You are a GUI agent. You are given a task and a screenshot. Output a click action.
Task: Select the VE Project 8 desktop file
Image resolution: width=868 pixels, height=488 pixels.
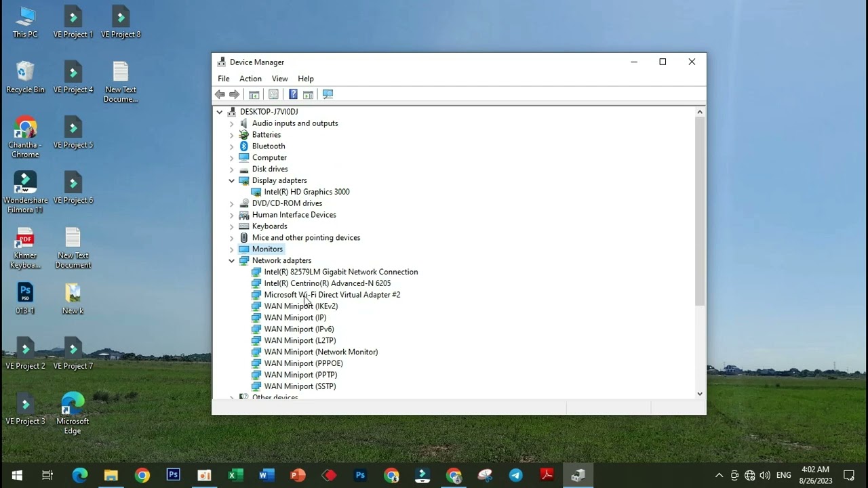click(x=121, y=22)
